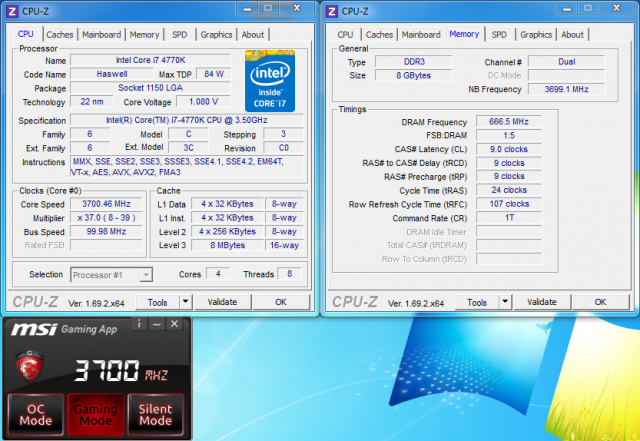Click the MSI dragon shield logo

coord(29,365)
